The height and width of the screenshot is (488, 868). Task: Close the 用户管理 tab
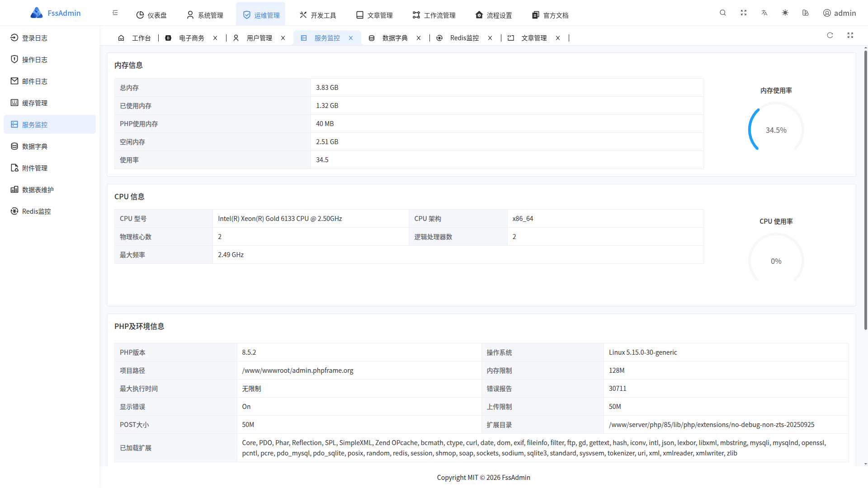283,38
